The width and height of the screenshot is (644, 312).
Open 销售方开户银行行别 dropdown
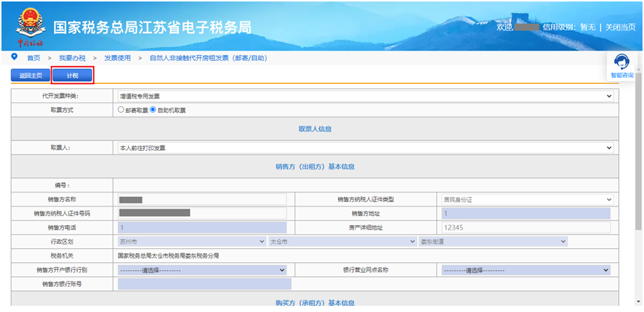click(202, 270)
